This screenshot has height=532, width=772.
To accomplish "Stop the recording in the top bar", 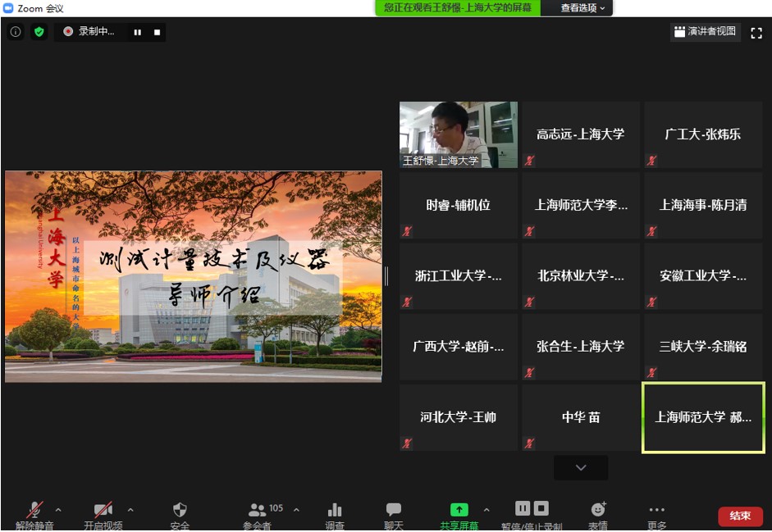I will tap(157, 33).
